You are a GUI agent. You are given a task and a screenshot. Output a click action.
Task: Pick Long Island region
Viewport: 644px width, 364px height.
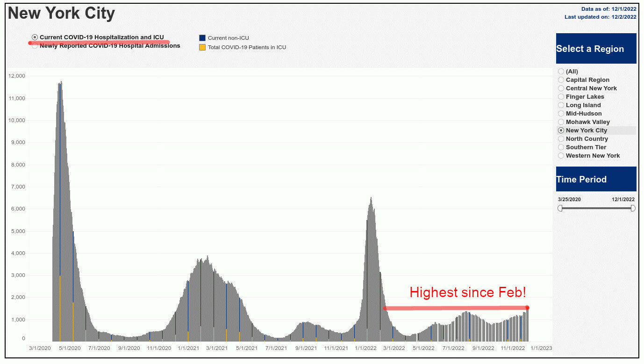pos(561,105)
